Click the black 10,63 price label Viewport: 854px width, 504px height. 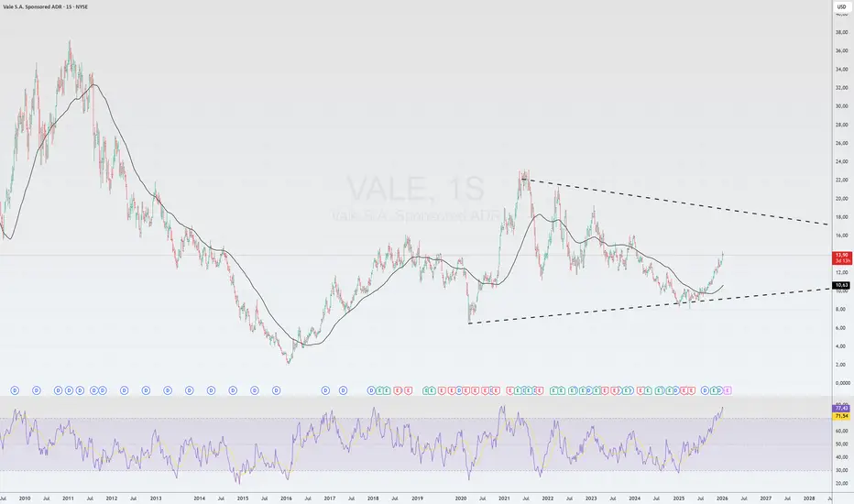tap(841, 285)
